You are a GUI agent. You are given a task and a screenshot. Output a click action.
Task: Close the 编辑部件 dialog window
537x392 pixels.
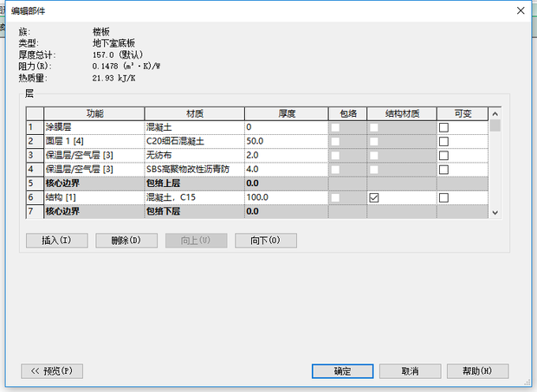(520, 11)
